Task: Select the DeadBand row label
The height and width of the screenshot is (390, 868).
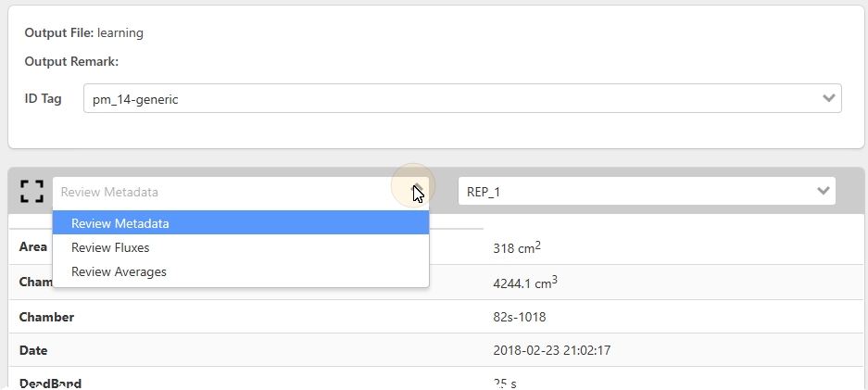Action: click(51, 383)
